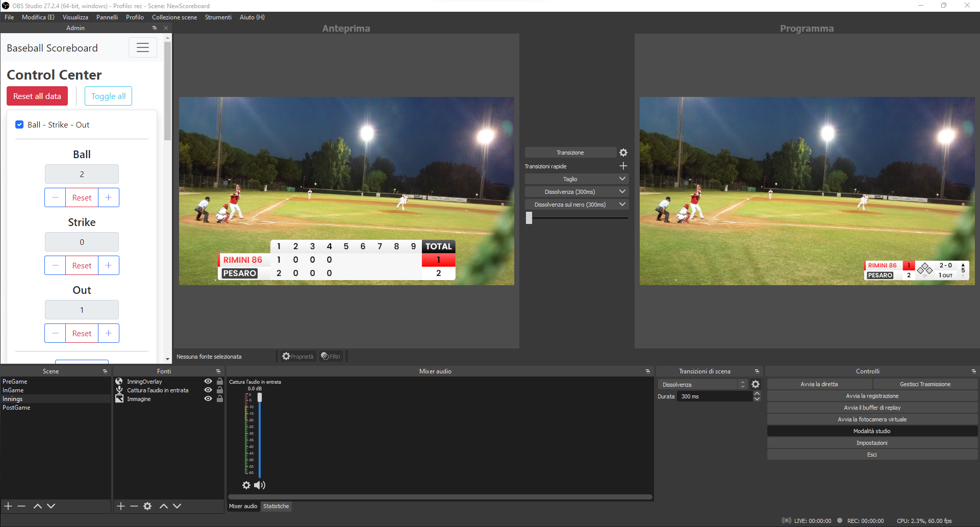Uncheck the Ball - Strike - Out checkbox
Screen dimensions: 980x527
pos(19,124)
